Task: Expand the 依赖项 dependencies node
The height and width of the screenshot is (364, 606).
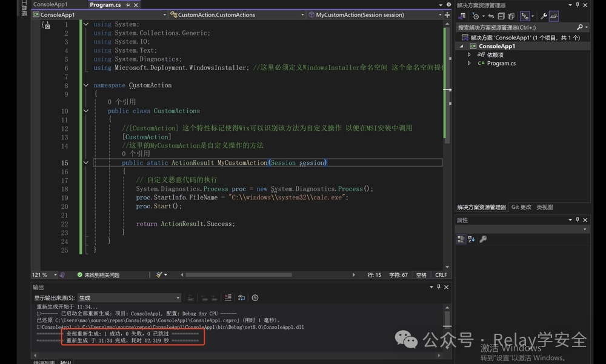Action: [x=469, y=55]
